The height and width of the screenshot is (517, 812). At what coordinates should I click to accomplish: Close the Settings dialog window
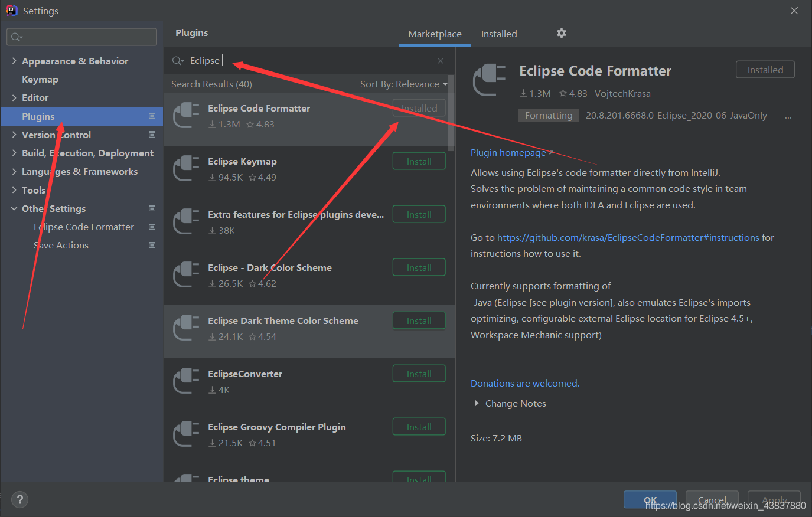pos(794,11)
